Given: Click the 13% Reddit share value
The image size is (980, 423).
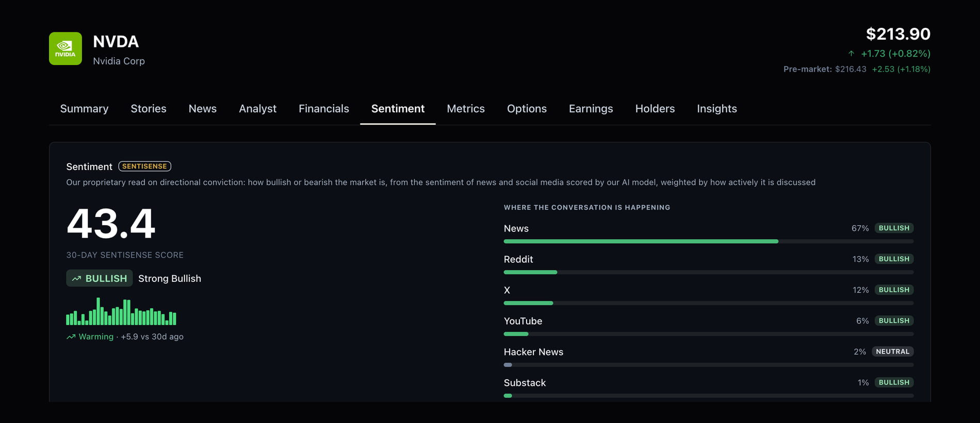Looking at the screenshot, I should coord(860,259).
